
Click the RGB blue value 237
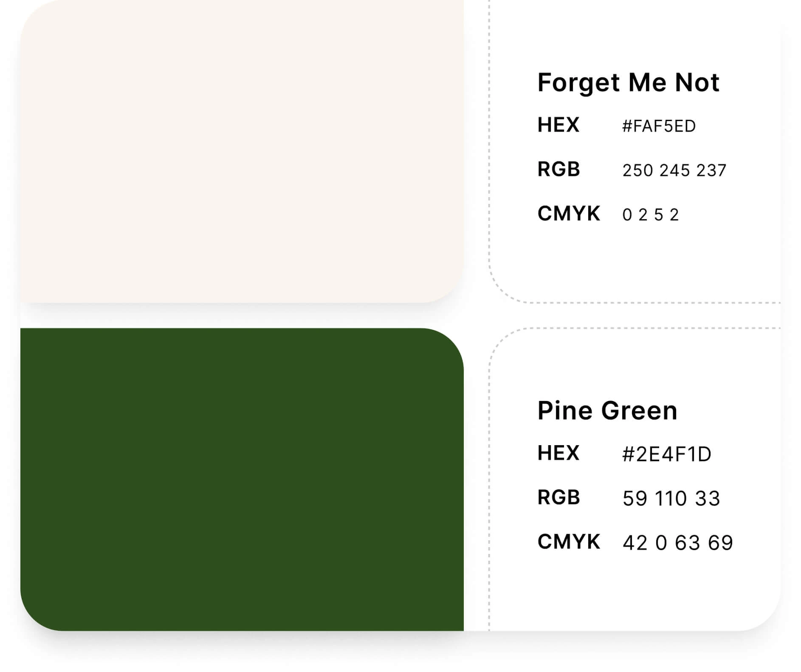point(711,171)
